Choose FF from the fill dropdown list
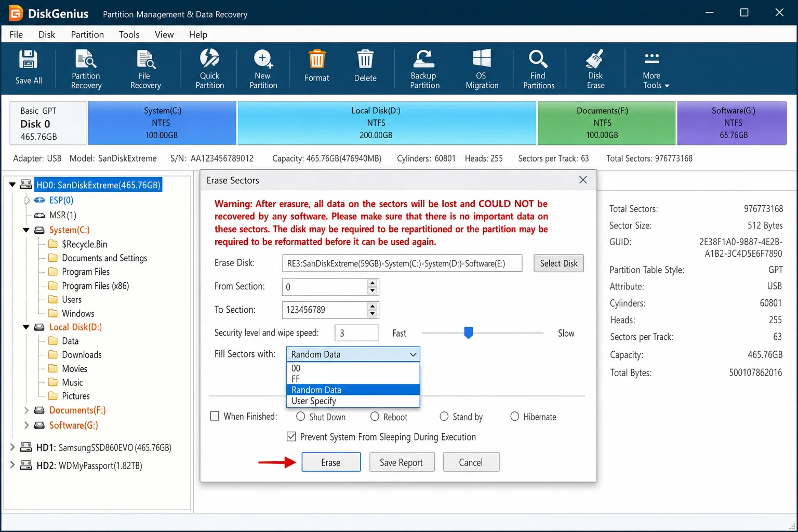798x532 pixels. (353, 379)
